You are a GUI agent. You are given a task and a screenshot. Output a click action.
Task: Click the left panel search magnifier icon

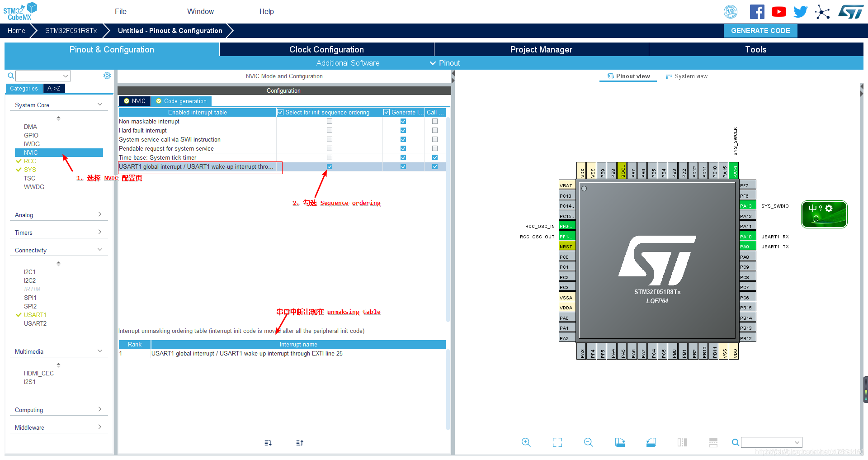(x=11, y=76)
